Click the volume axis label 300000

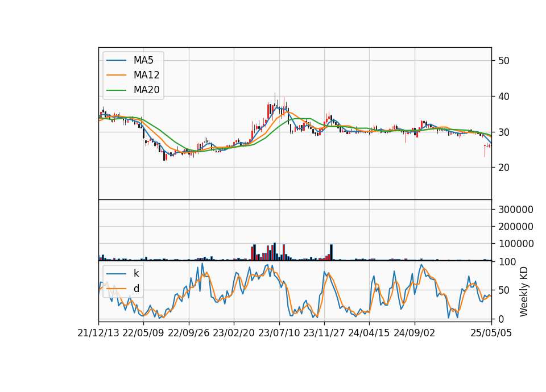(516, 210)
